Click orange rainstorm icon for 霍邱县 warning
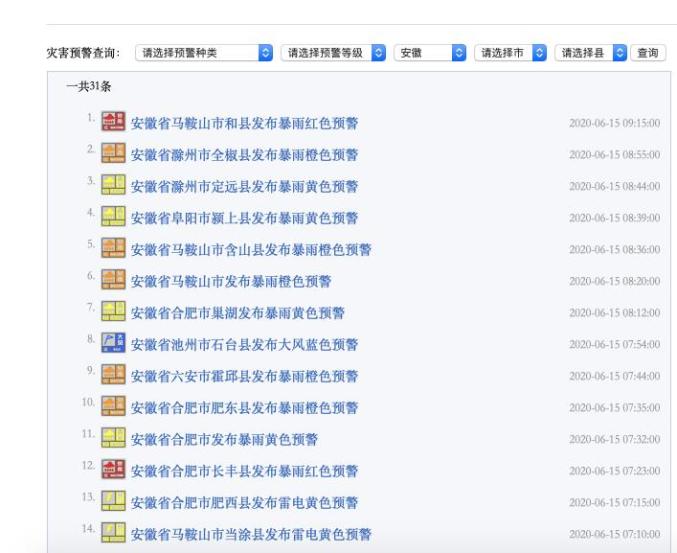This screenshot has height=553, width=677. point(113,374)
